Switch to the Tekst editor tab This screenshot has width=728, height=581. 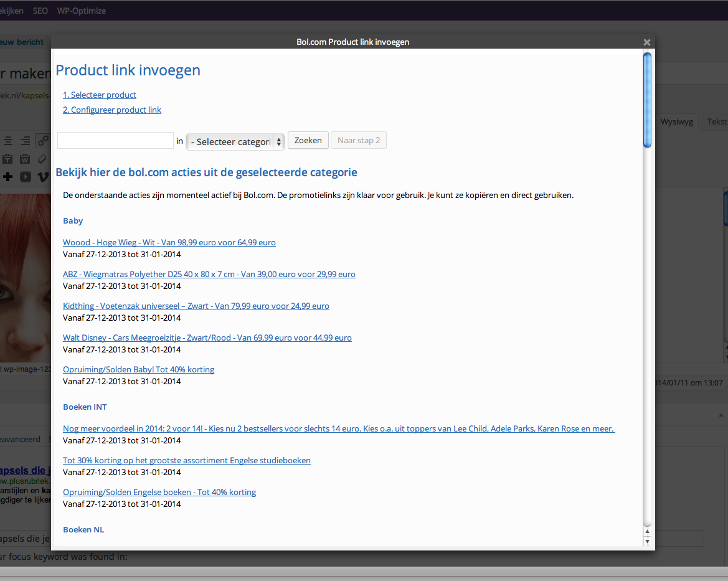pyautogui.click(x=716, y=121)
